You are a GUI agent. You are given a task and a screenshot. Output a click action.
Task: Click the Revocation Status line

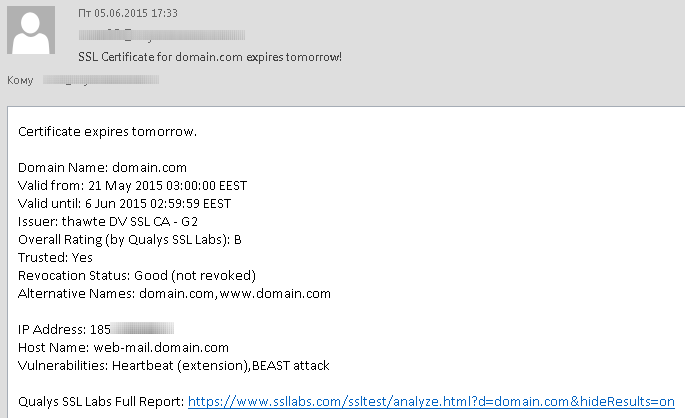pyautogui.click(x=137, y=275)
